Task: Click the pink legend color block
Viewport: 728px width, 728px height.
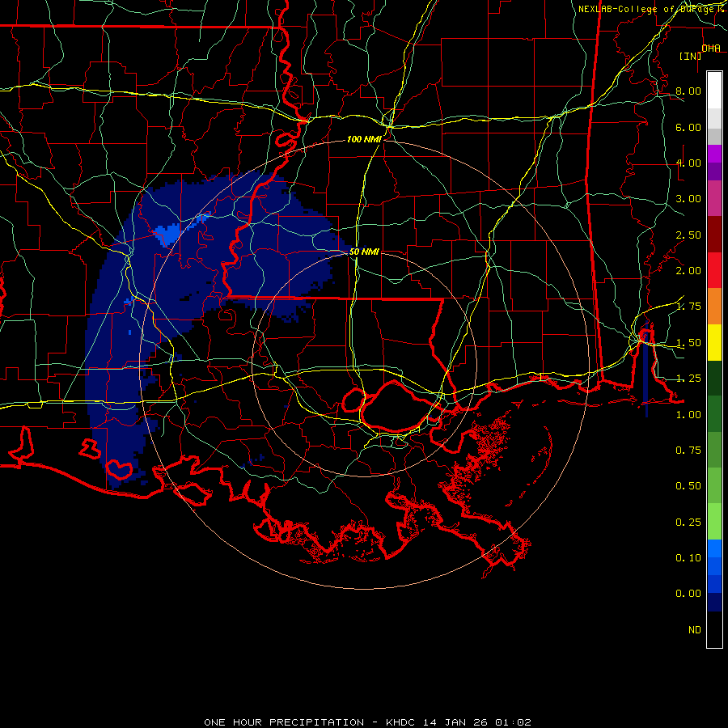Action: [714, 199]
